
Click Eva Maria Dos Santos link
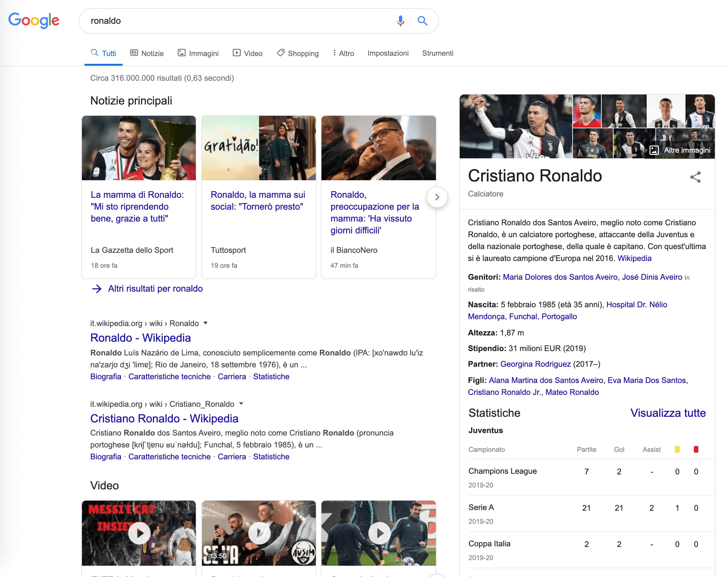point(646,380)
